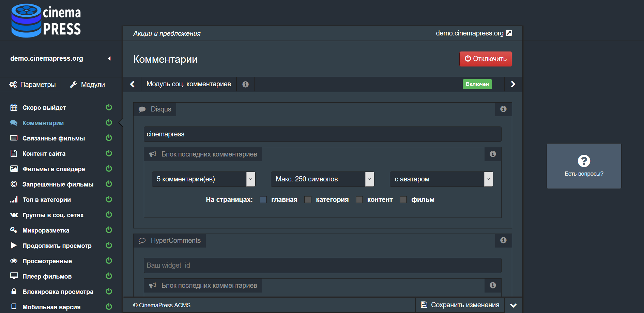Image resolution: width=644 pixels, height=313 pixels.
Task: Click the external link icon beside demo.cinemapress.org
Action: coord(509,33)
